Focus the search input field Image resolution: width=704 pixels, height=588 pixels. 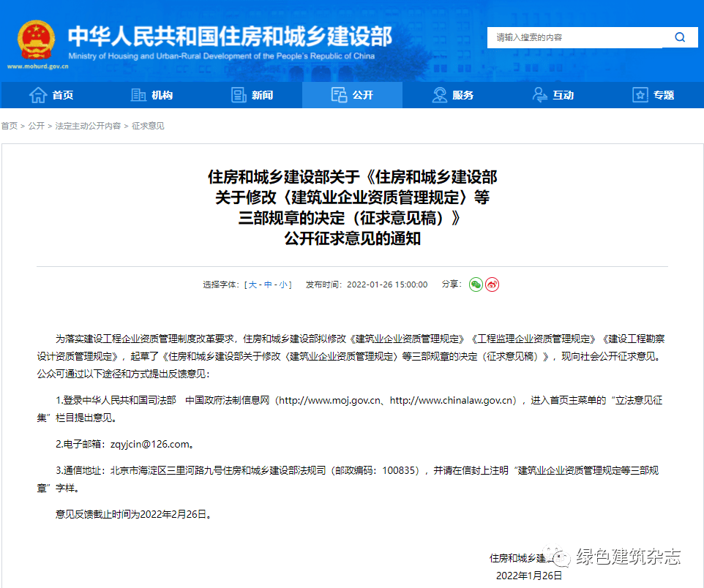[574, 37]
